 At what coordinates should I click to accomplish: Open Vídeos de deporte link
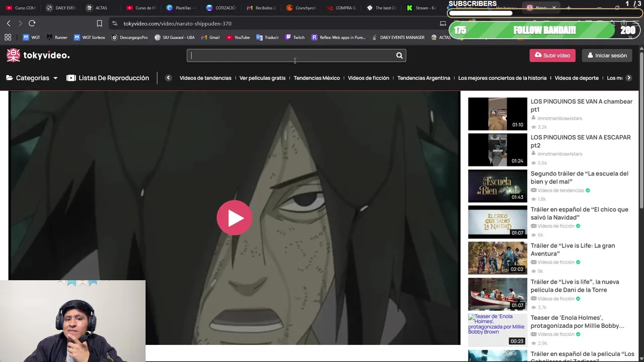(x=577, y=78)
